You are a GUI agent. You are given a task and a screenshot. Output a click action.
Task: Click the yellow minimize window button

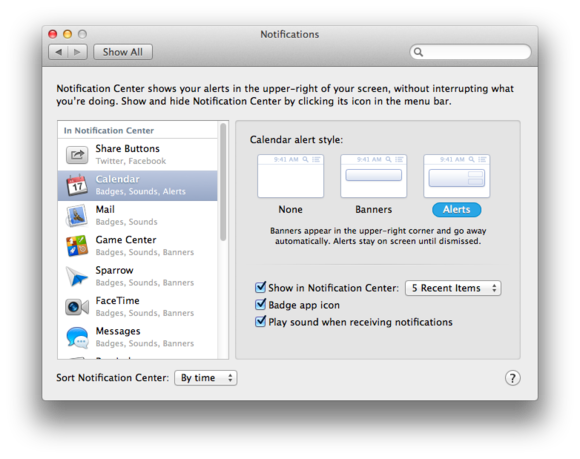point(67,34)
